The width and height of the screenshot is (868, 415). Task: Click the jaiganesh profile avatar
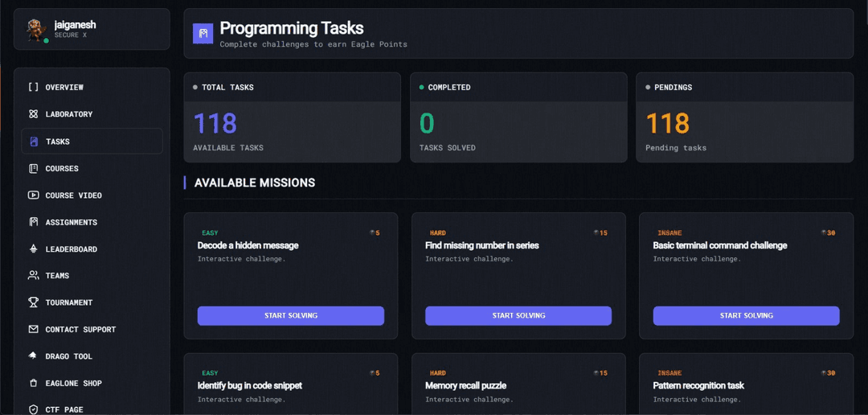pyautogui.click(x=36, y=30)
